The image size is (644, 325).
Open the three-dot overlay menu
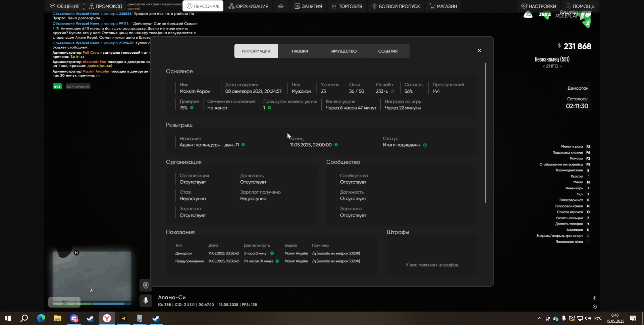point(75,302)
